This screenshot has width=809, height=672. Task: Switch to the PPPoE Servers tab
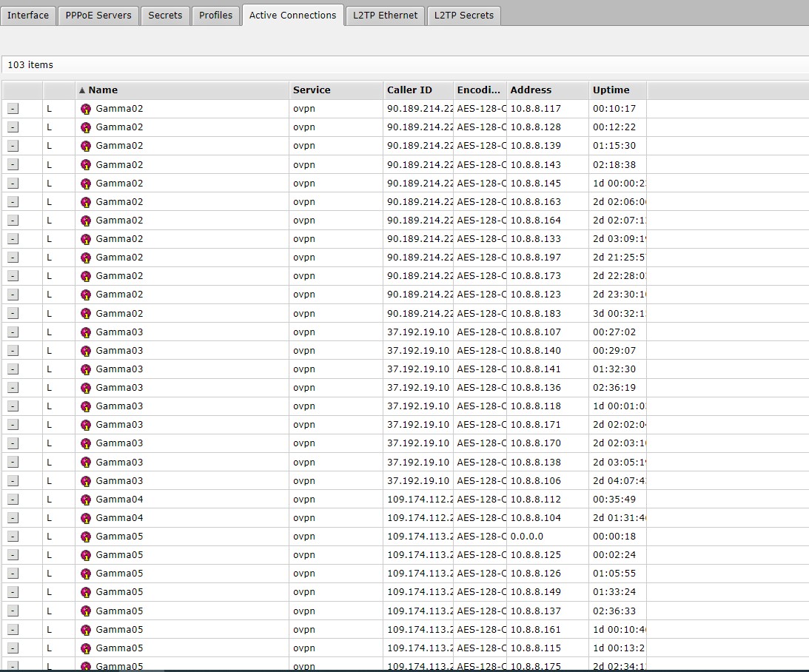pyautogui.click(x=98, y=16)
